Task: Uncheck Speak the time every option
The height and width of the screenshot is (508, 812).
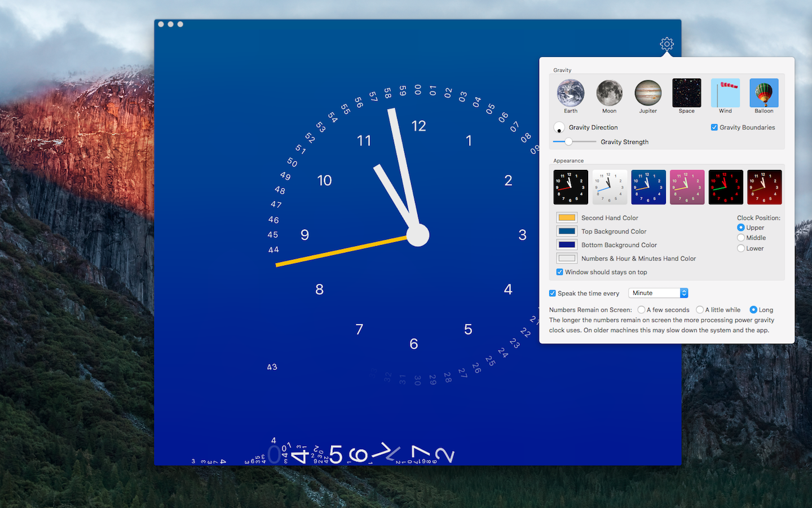Action: (552, 293)
